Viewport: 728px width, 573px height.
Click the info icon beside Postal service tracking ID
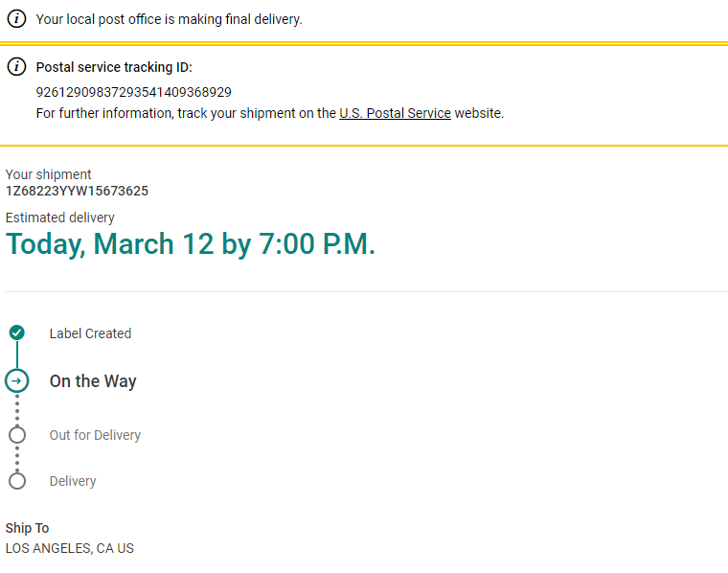click(x=16, y=67)
